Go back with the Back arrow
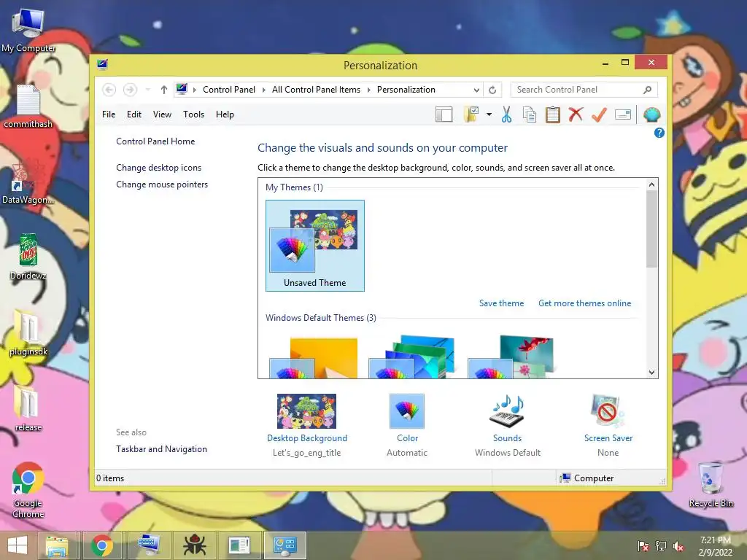This screenshot has width=747, height=560. point(109,90)
